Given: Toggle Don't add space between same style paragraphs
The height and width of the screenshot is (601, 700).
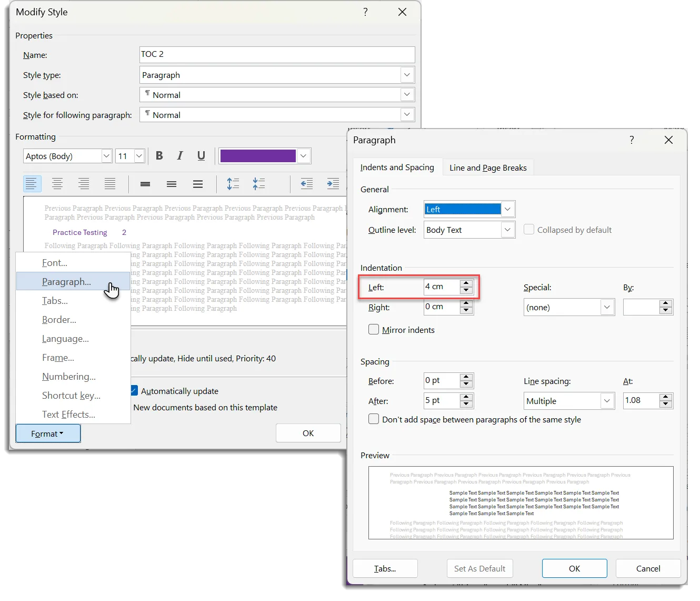Looking at the screenshot, I should coord(374,419).
